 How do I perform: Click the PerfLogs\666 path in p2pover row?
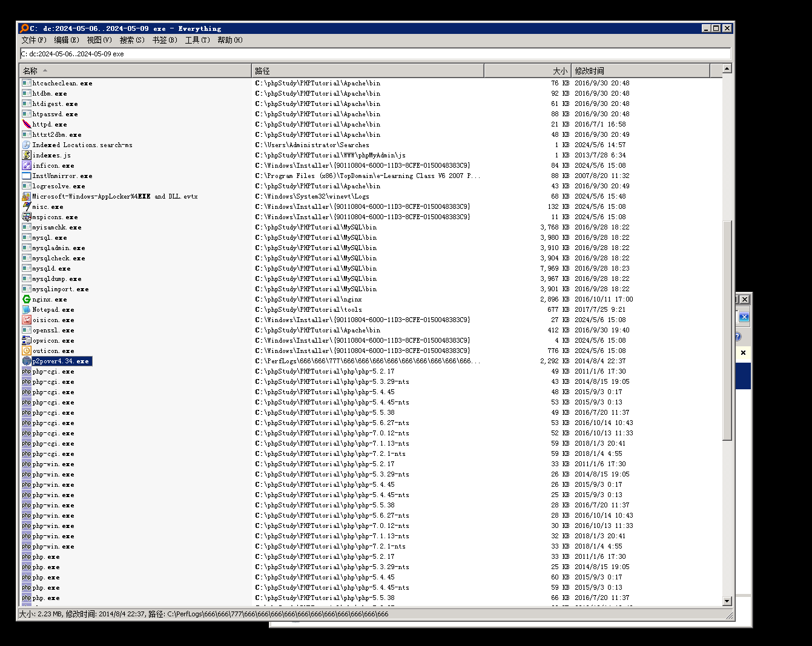coord(368,361)
